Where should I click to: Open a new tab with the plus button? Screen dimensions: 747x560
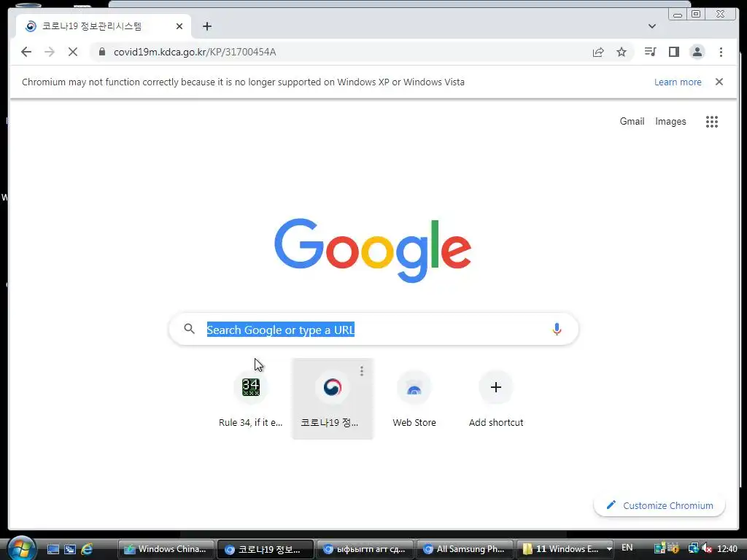pos(206,26)
